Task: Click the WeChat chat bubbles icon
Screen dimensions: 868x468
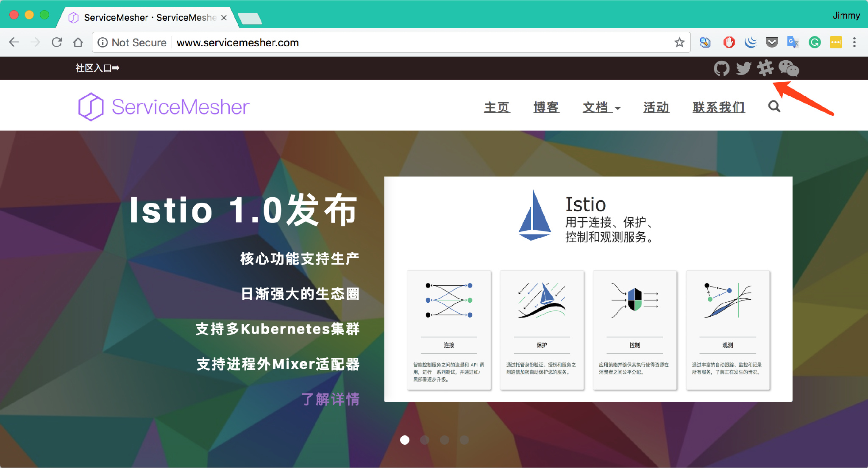Action: (789, 68)
